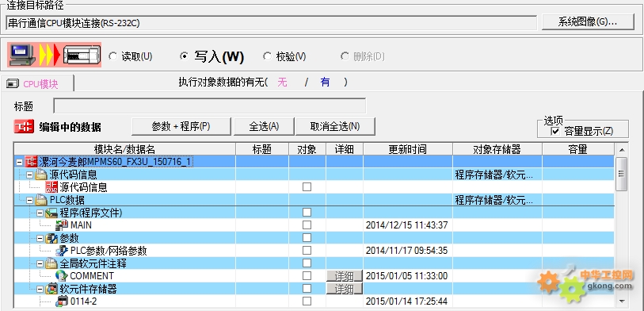This screenshot has width=644, height=311.
Task: Click scrollbar down arrow of data list
Action: pos(621,301)
